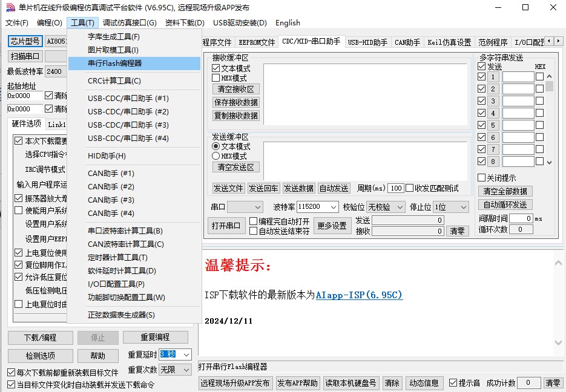This screenshot has width=566, height=392.
Task: Open 正弦数据表生成器(S) entry
Action: pyautogui.click(x=134, y=315)
